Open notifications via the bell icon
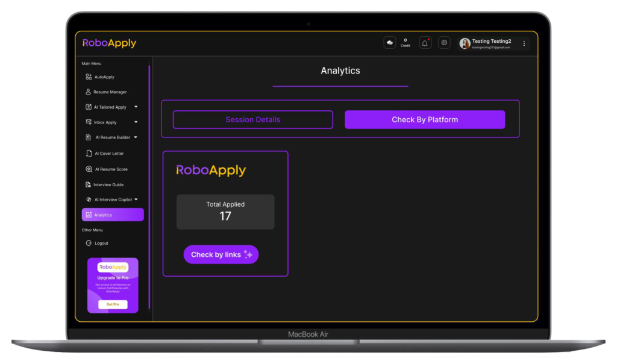 click(x=425, y=43)
